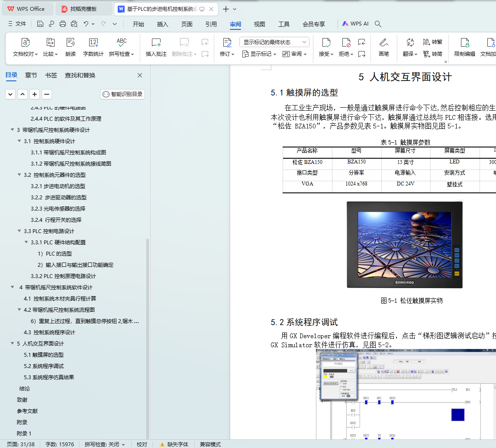Click the navigation pane vertical scrollbar
Screen dimensions: 496x448
[148, 338]
